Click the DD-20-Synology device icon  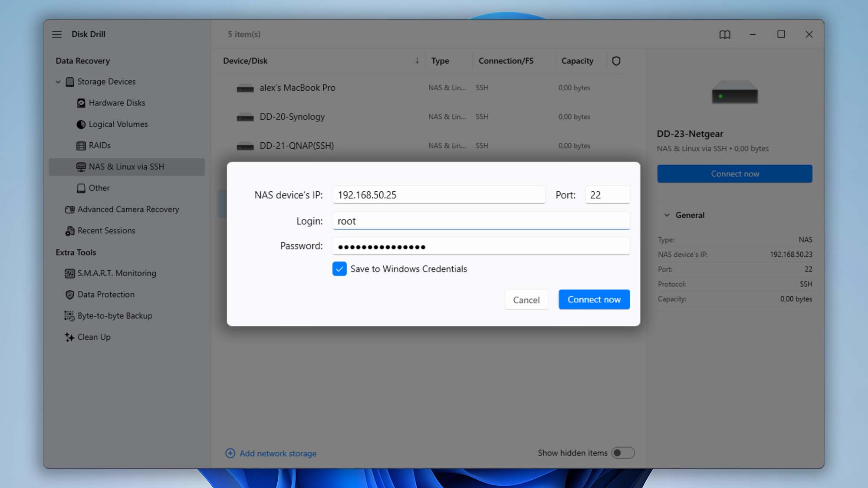click(x=245, y=117)
